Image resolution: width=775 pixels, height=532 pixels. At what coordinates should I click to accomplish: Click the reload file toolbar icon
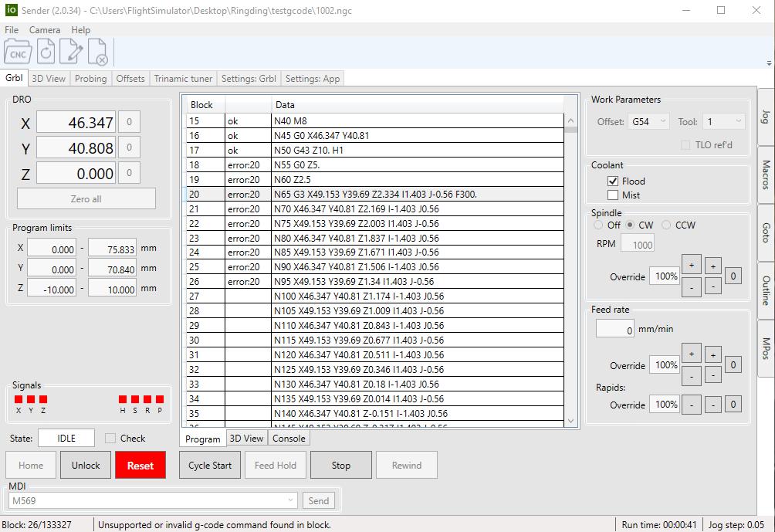click(x=46, y=53)
